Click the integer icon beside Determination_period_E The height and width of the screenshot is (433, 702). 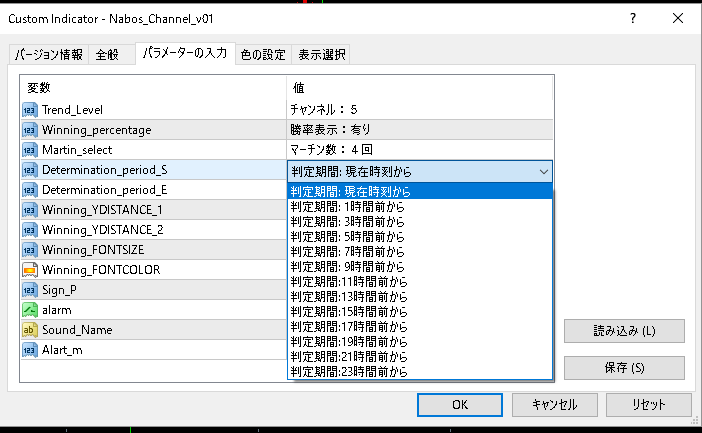[30, 190]
